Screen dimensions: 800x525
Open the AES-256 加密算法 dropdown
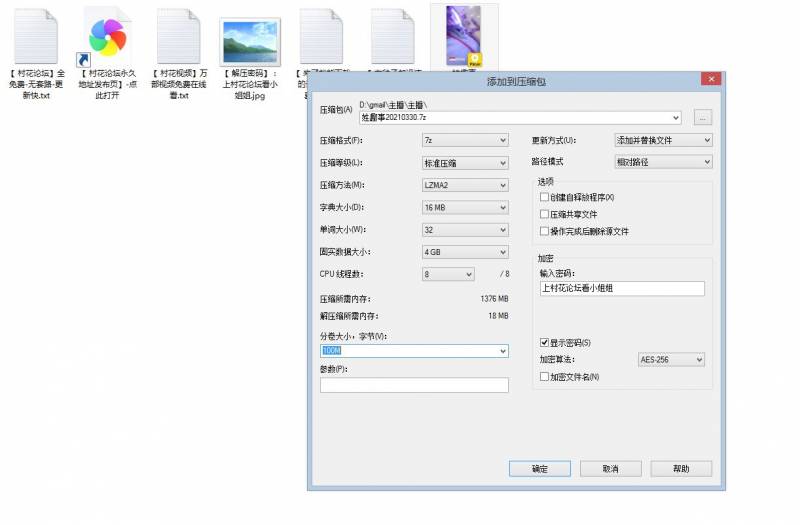click(671, 360)
